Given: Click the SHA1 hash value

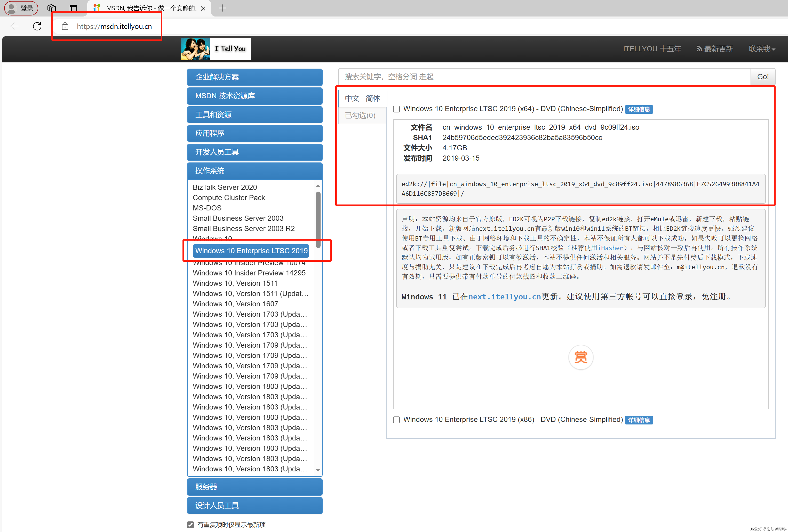Looking at the screenshot, I should click(522, 137).
